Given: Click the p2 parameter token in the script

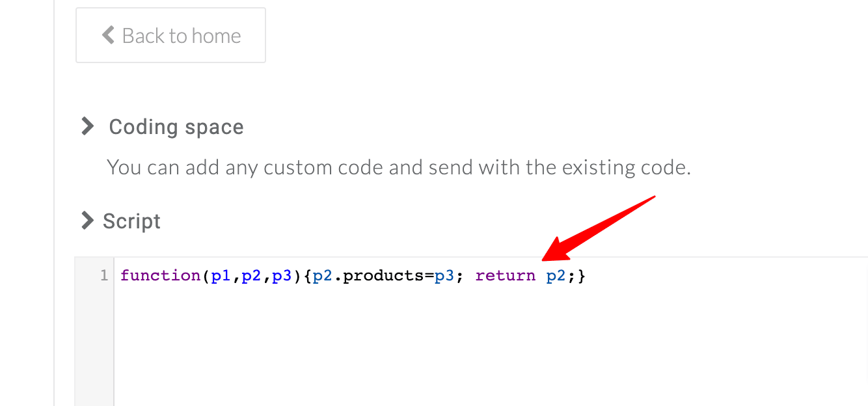Looking at the screenshot, I should [x=251, y=275].
